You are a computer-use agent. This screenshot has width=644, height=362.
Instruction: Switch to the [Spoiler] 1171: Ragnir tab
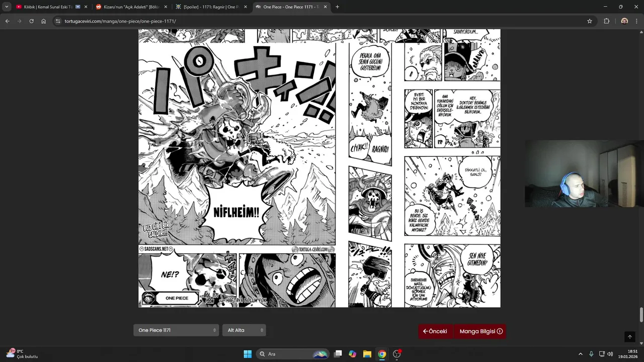pos(211,7)
